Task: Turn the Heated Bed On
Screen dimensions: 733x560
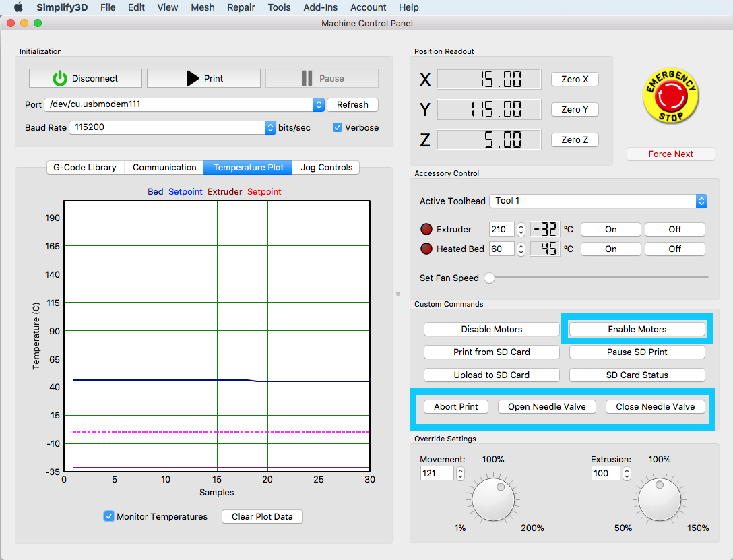Action: 610,249
